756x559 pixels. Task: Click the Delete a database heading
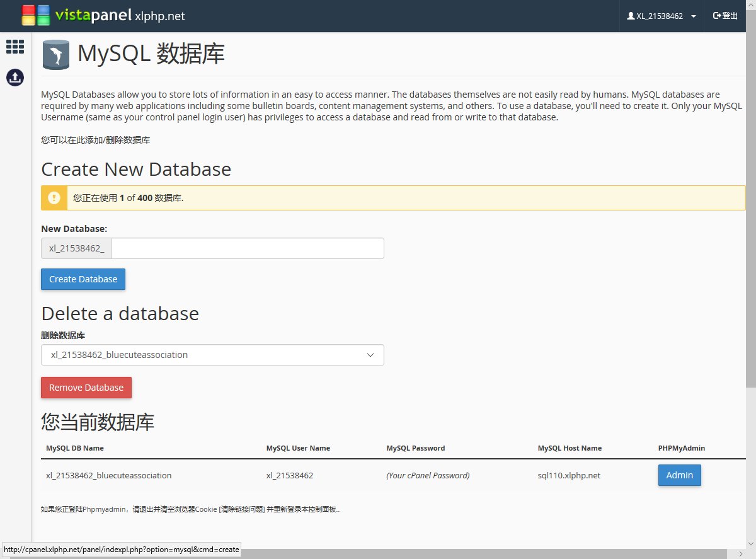pyautogui.click(x=120, y=313)
